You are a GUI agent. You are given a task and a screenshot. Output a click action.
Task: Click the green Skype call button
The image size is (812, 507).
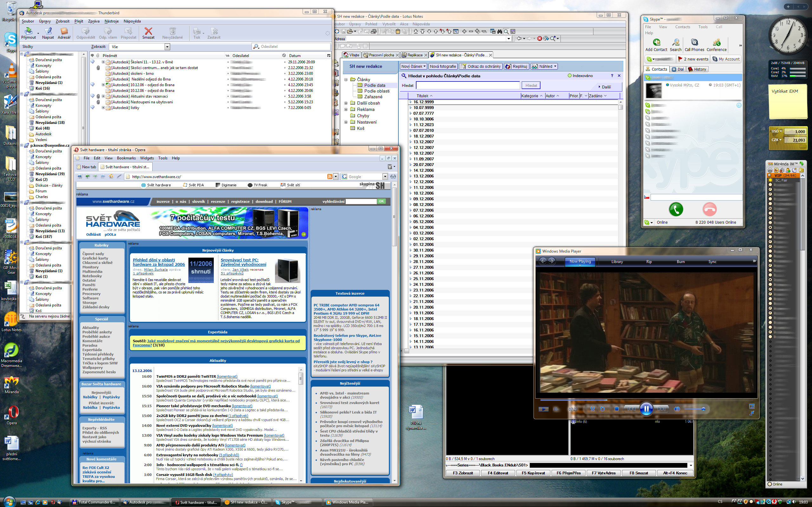coord(676,209)
